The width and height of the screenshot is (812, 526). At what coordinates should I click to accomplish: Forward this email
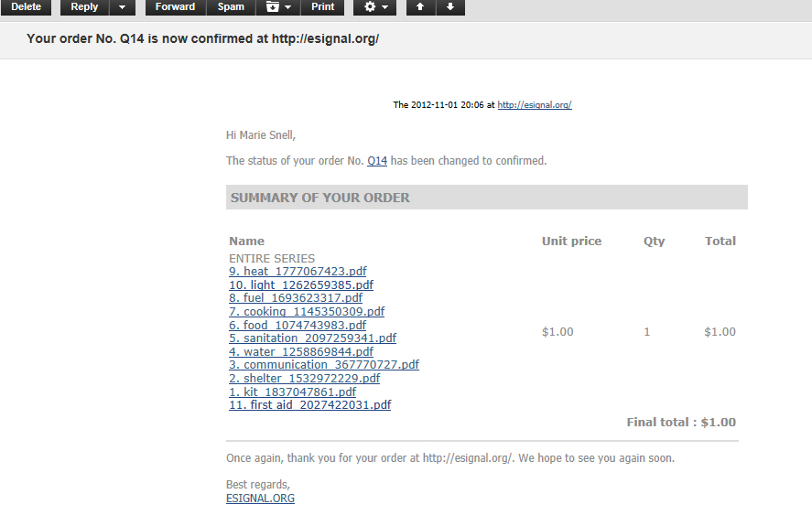(x=175, y=7)
